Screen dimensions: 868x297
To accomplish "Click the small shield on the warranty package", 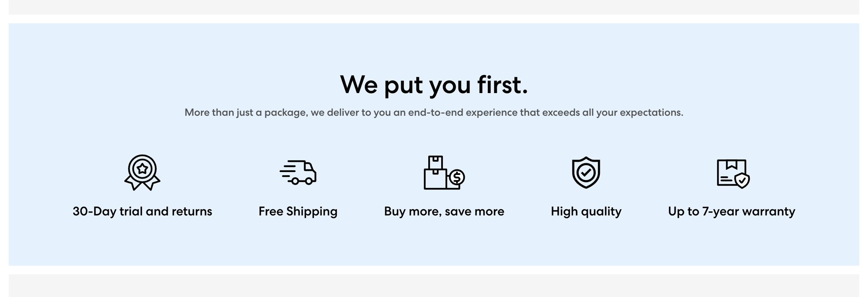I will pos(742,180).
